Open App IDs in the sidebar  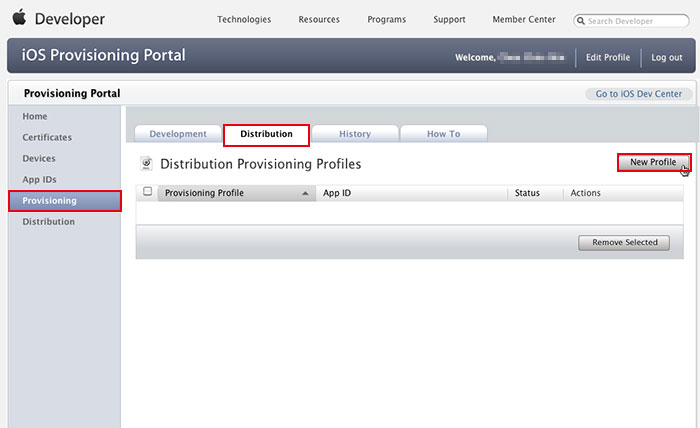click(x=39, y=179)
